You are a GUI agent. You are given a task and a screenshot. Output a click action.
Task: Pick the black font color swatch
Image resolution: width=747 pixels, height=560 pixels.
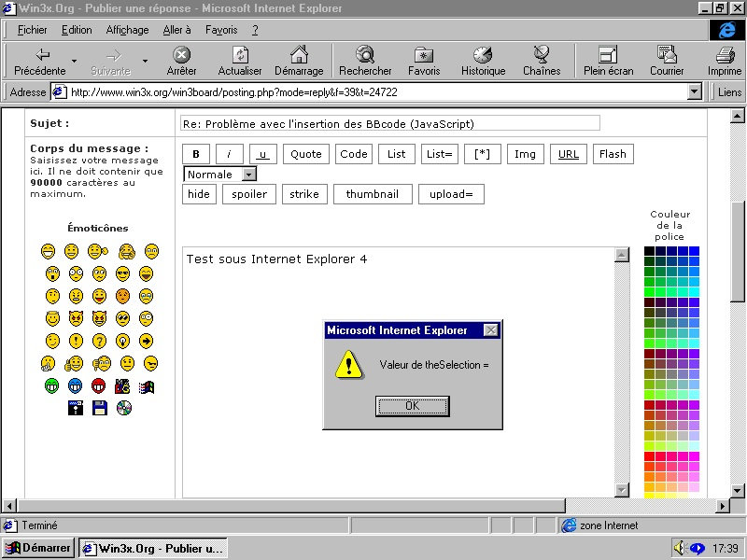(x=649, y=250)
